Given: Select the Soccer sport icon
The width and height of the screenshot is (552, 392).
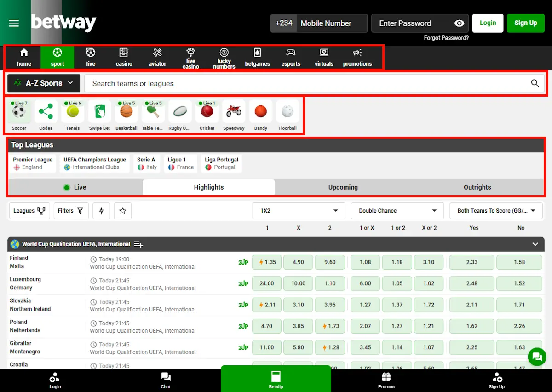Looking at the screenshot, I should tap(18, 112).
